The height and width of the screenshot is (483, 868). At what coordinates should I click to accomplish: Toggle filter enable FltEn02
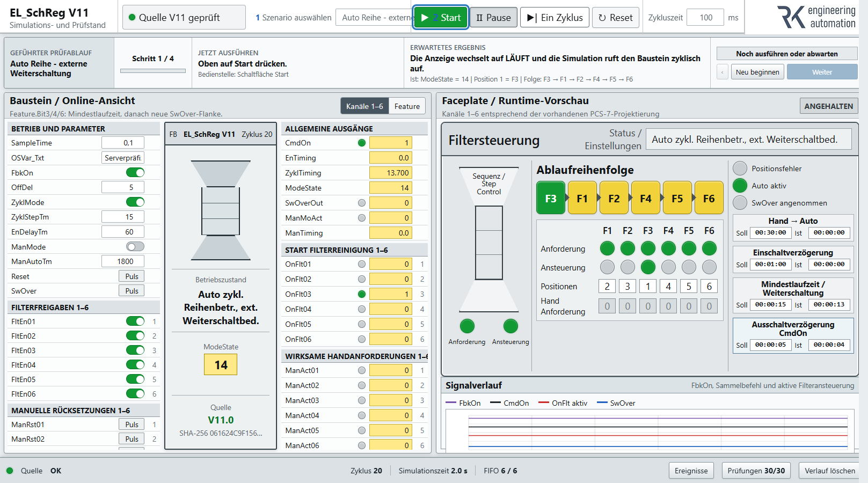point(135,335)
